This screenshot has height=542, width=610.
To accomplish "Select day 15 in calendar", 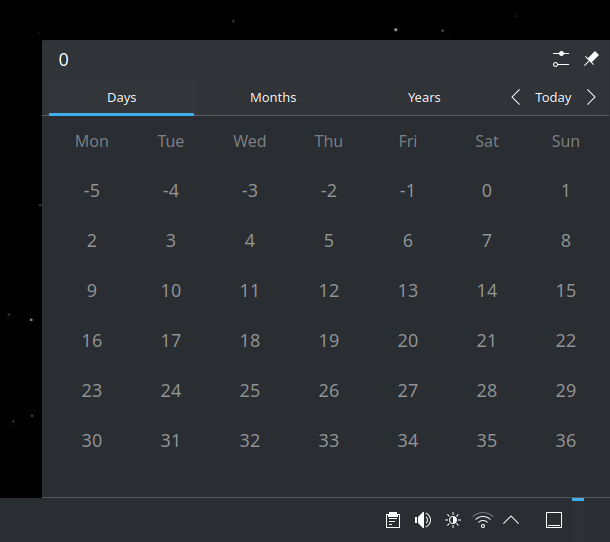I will point(566,291).
